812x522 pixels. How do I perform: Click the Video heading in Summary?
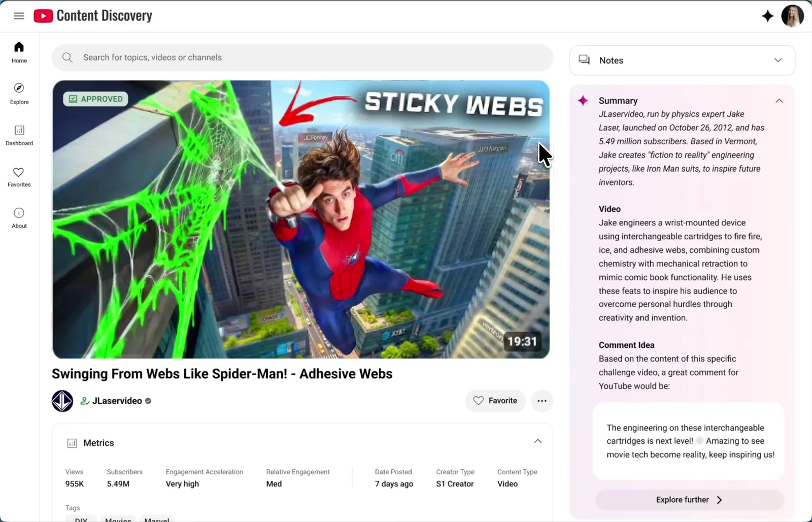point(610,209)
